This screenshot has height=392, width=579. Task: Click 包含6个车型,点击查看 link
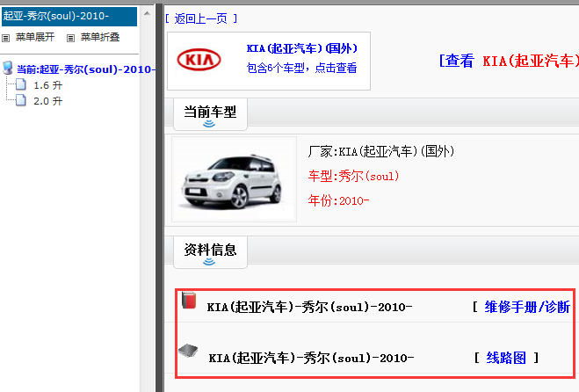pyautogui.click(x=301, y=68)
